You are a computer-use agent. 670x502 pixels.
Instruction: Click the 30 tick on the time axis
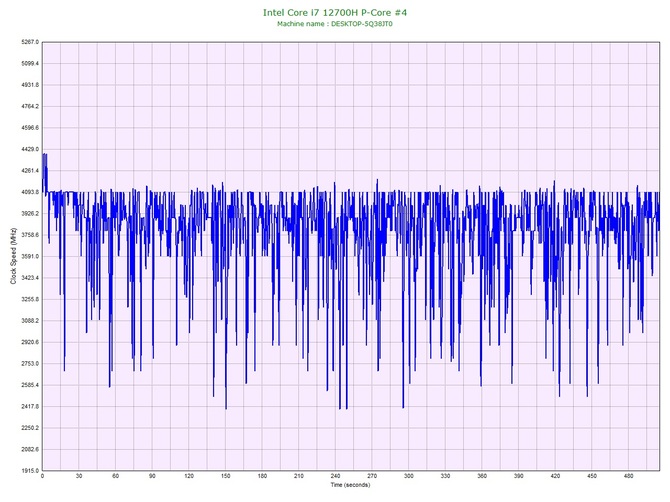point(79,476)
